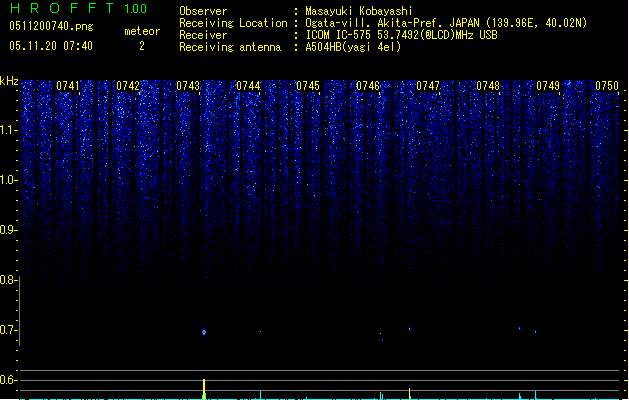Click the 0747 time marker

point(428,86)
